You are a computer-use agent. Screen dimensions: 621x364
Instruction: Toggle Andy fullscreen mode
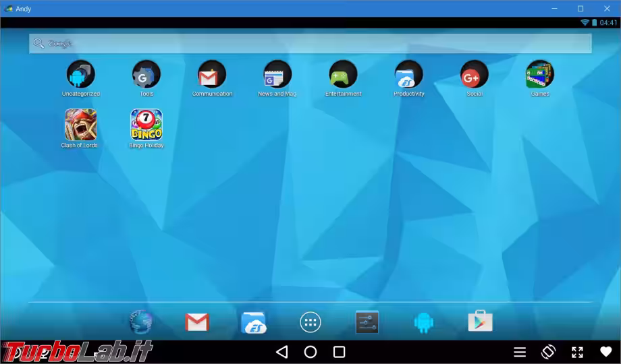click(577, 352)
